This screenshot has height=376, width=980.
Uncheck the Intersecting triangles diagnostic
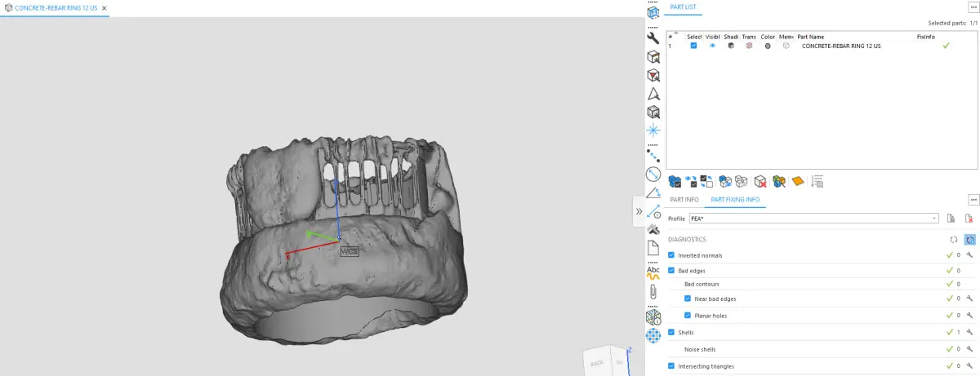pos(672,366)
